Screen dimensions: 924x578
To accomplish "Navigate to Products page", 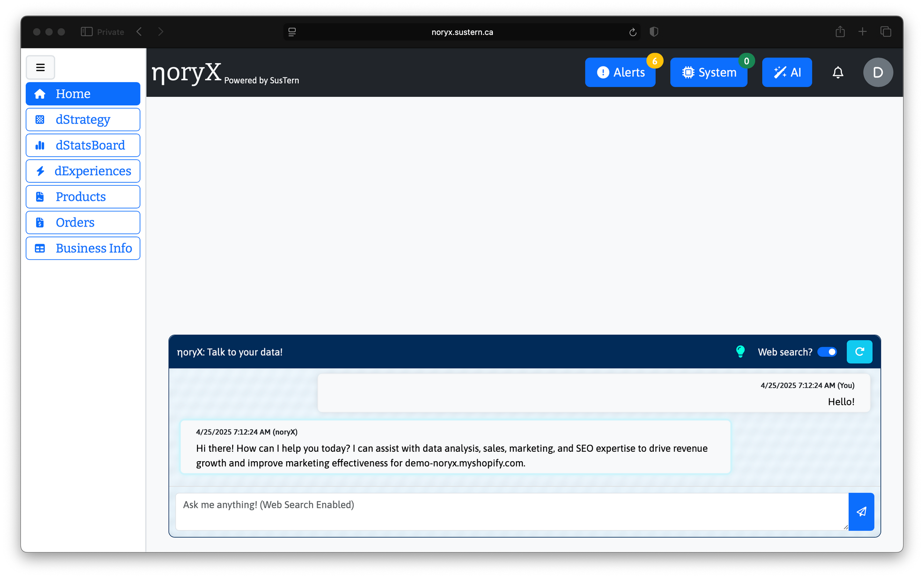I will (x=83, y=197).
